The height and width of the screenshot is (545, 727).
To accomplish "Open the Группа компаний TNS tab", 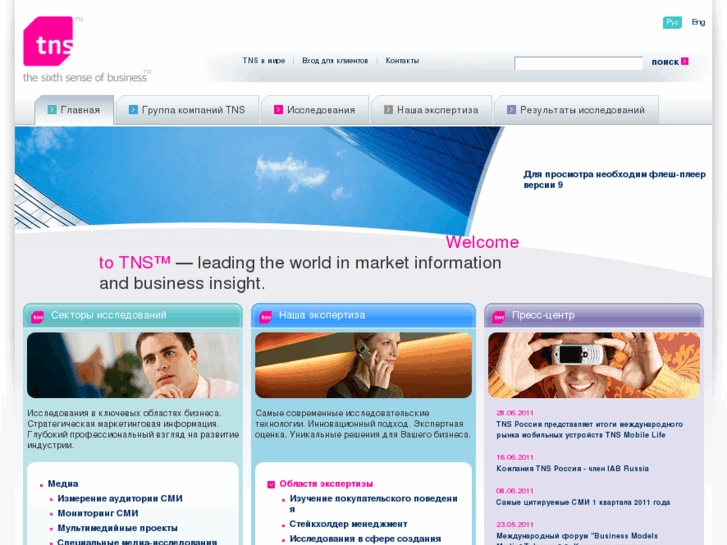I will click(x=187, y=110).
